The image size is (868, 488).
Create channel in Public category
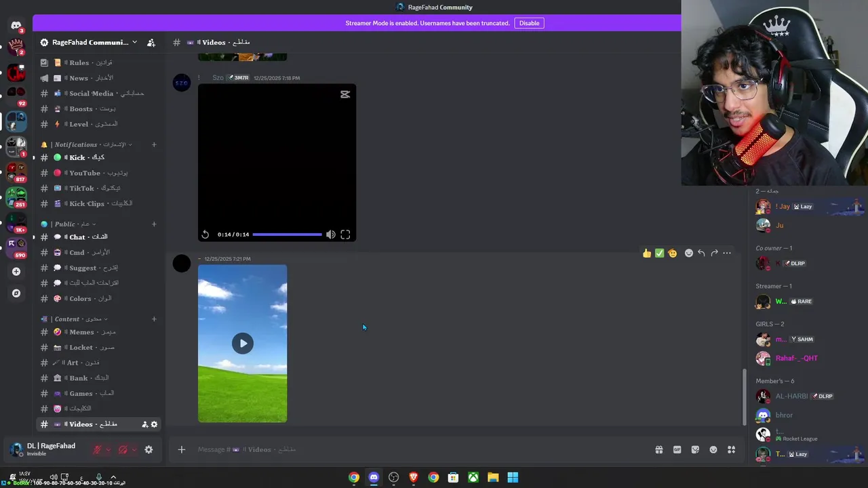154,224
